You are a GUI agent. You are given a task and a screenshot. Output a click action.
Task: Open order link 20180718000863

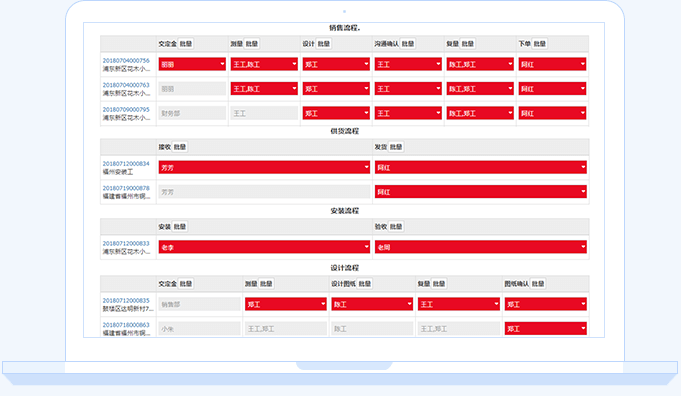coord(126,325)
